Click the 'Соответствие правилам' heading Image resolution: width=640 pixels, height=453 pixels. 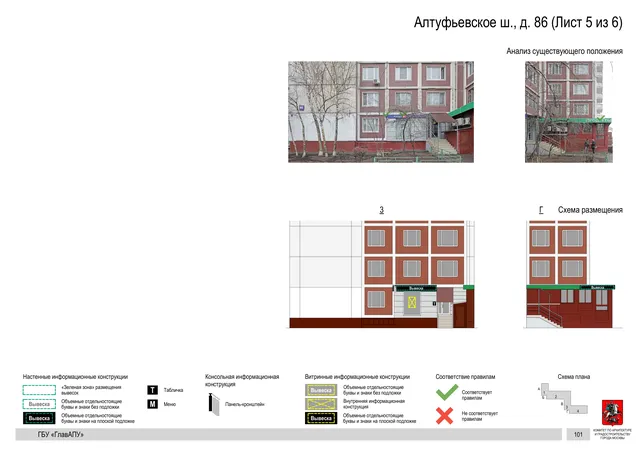tap(465, 377)
